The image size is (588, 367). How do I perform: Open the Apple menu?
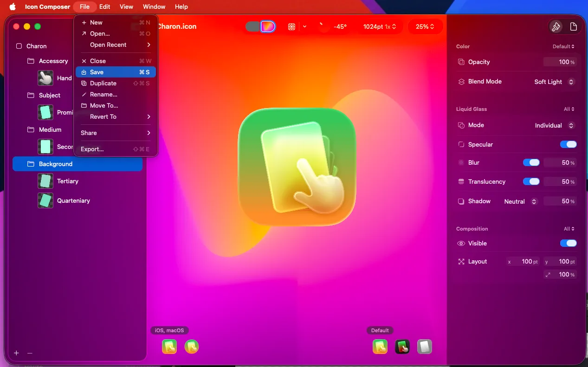[13, 6]
